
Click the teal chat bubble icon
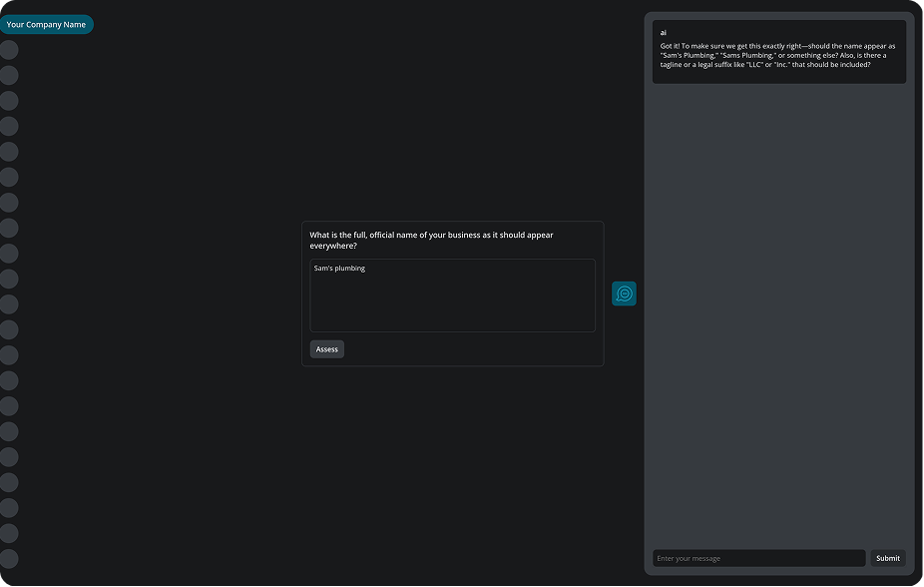click(x=624, y=293)
